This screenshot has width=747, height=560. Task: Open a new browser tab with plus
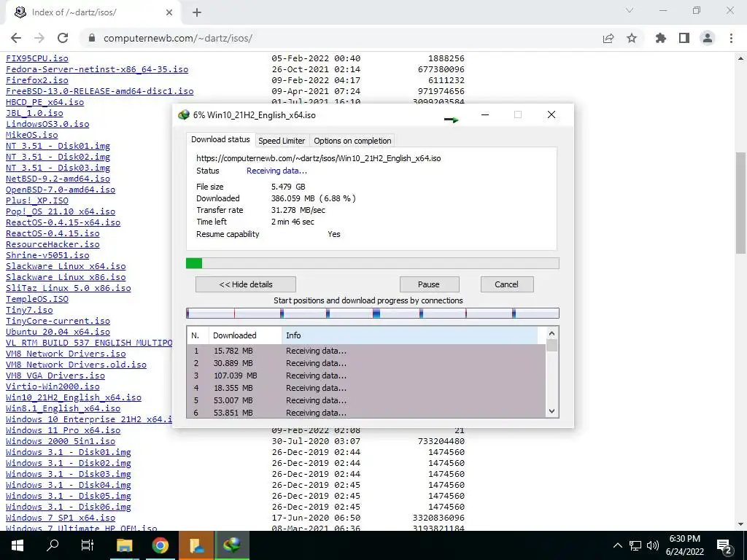[197, 12]
